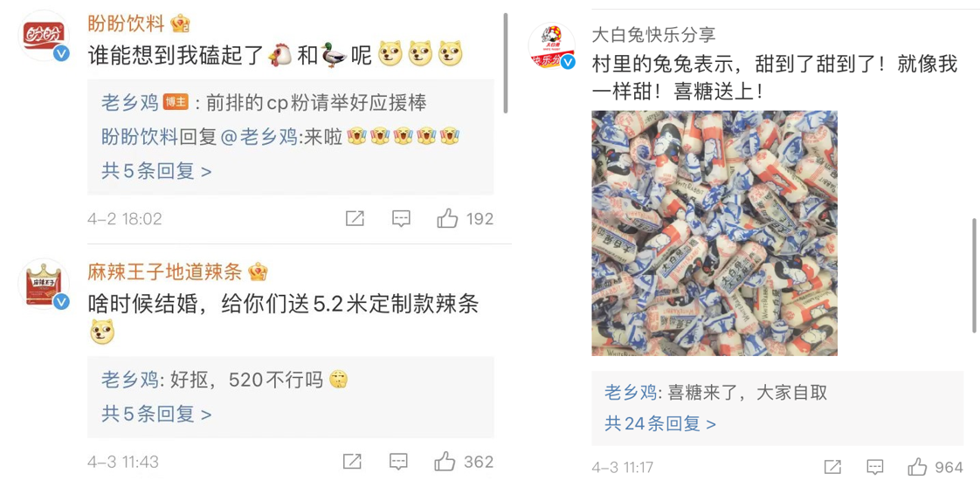Share the 盼盼饮料 comment via repost icon

[x=355, y=218]
